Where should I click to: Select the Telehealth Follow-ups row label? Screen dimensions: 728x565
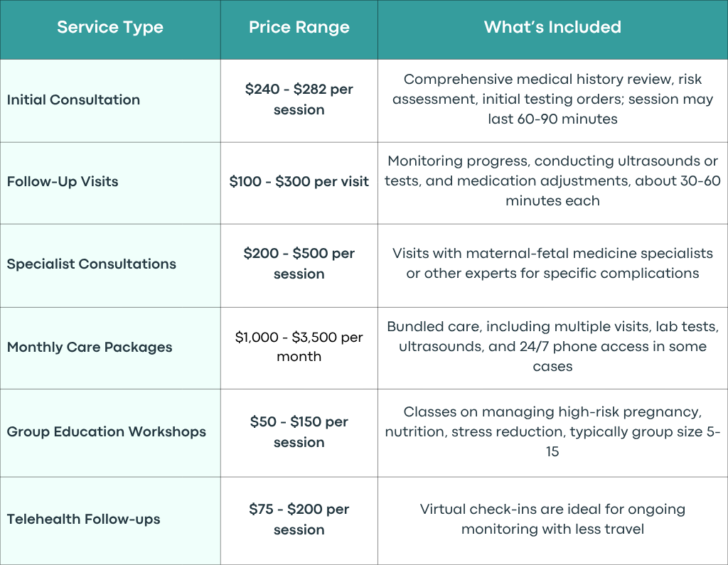[x=84, y=519]
